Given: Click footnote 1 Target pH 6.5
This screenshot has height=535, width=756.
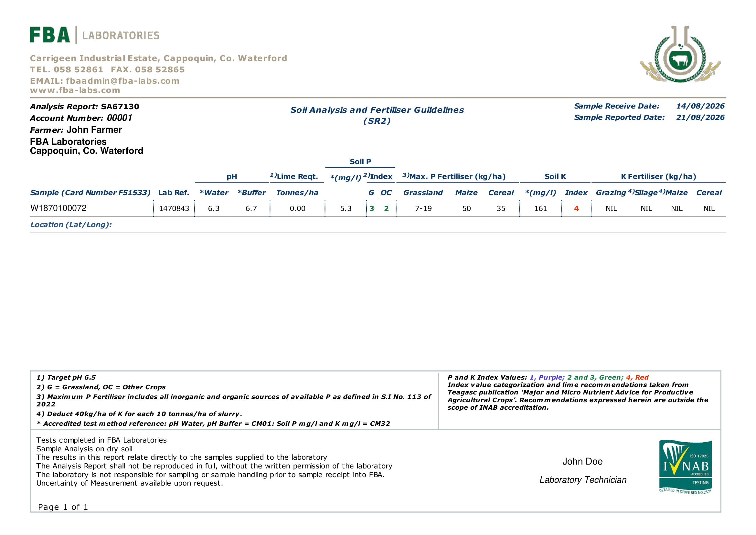Looking at the screenshot, I should (x=66, y=378).
